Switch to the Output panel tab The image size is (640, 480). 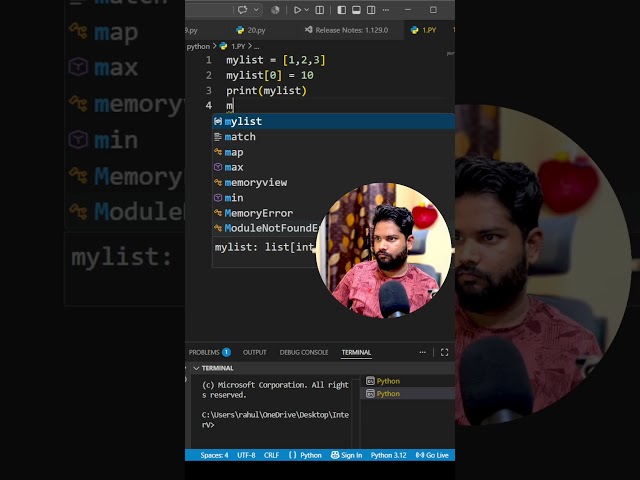click(x=255, y=352)
